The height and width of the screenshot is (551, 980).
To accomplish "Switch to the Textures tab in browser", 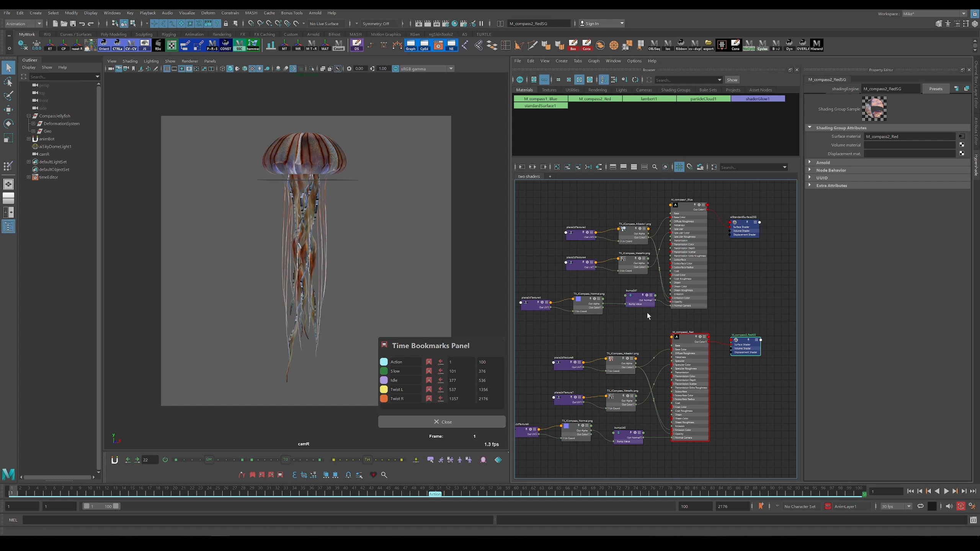I will click(x=549, y=90).
